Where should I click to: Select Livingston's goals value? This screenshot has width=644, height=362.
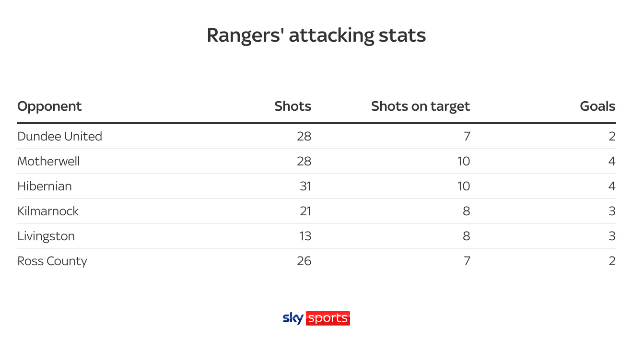pos(612,236)
